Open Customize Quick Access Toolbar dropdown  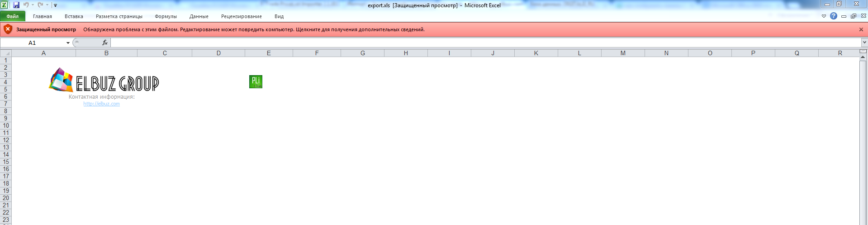point(55,5)
